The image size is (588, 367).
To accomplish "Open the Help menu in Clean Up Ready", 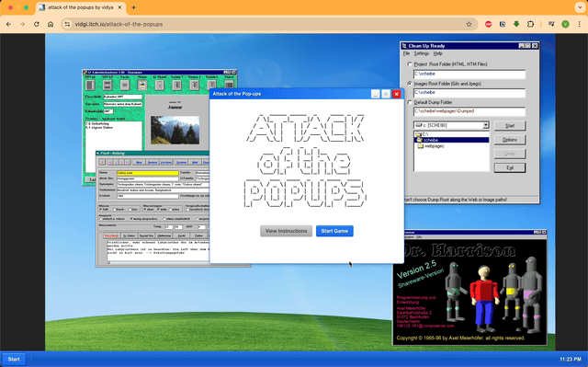I will 437,53.
